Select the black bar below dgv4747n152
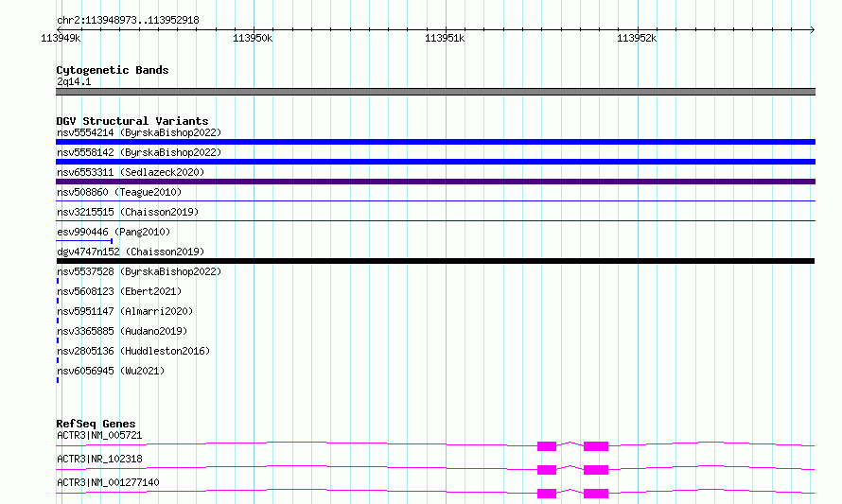The width and height of the screenshot is (842, 504). 435,261
